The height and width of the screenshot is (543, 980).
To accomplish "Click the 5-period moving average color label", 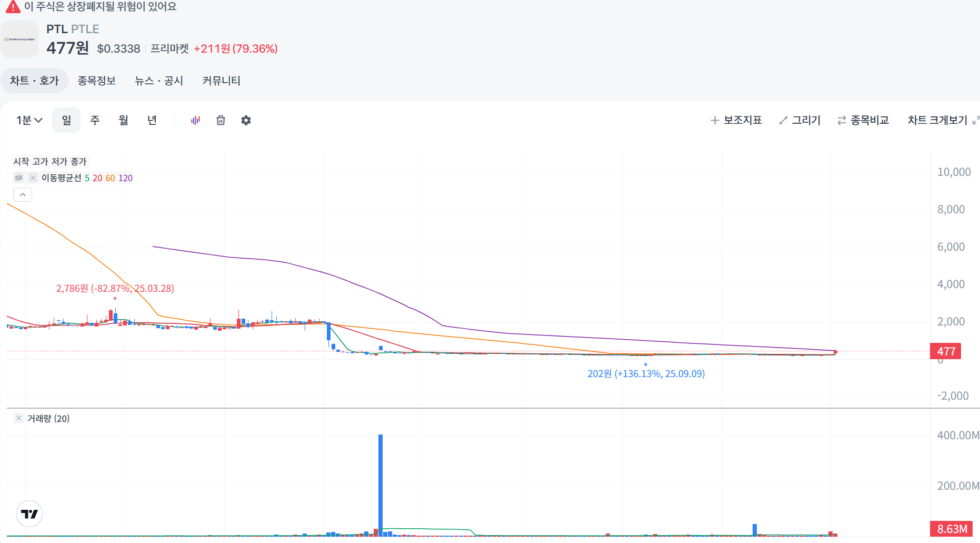I will [x=87, y=178].
